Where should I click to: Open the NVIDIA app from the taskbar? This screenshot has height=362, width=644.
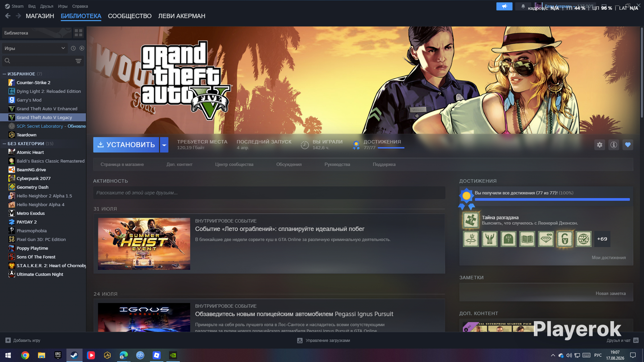click(173, 355)
